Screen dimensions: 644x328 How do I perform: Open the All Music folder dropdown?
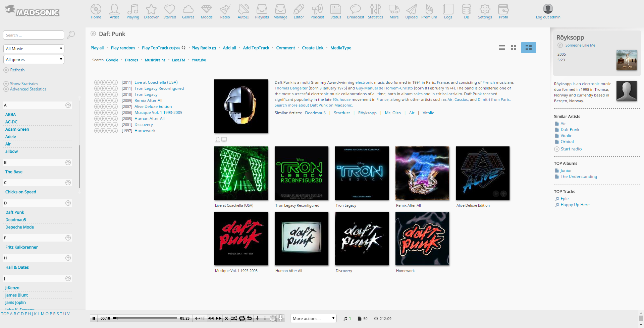click(34, 49)
